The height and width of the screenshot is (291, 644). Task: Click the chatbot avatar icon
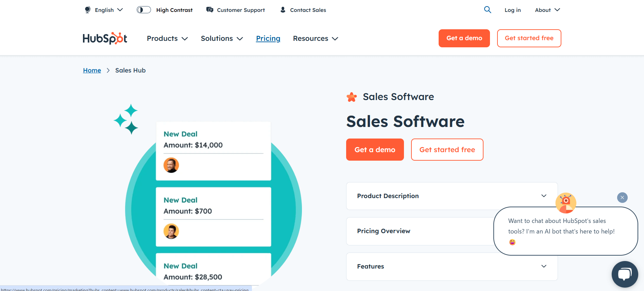[566, 203]
